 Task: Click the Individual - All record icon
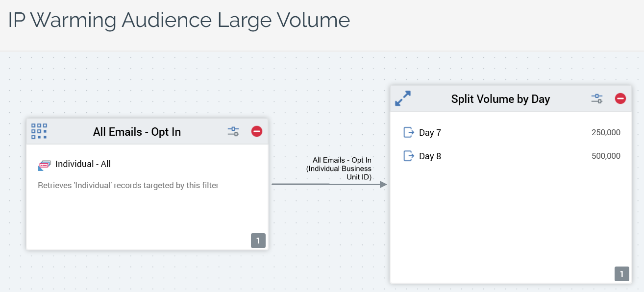pyautogui.click(x=44, y=165)
